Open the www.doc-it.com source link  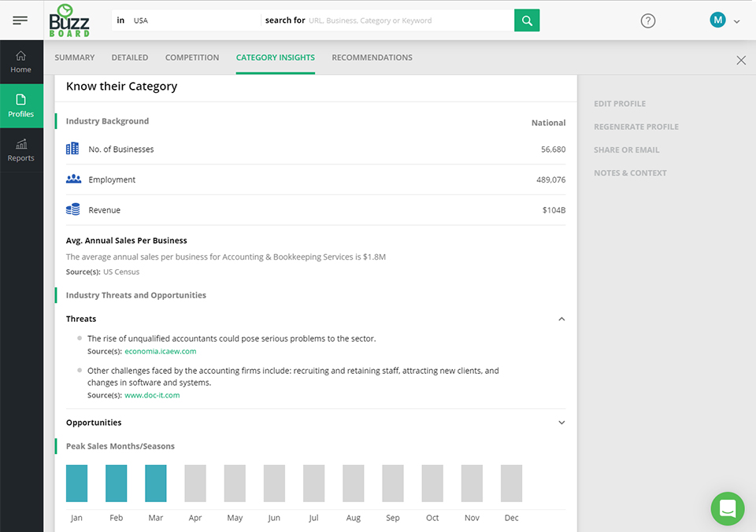tap(152, 395)
